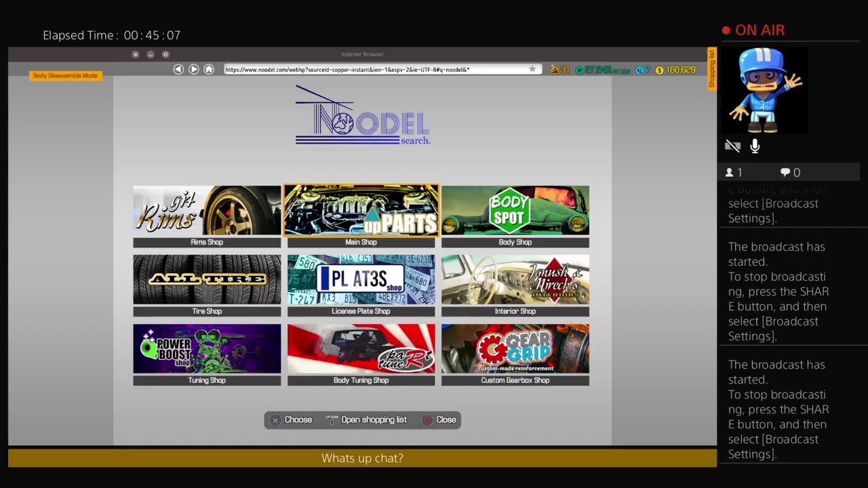This screenshot has height=488, width=868.
Task: Click the Elapsed Time readout
Action: (112, 35)
